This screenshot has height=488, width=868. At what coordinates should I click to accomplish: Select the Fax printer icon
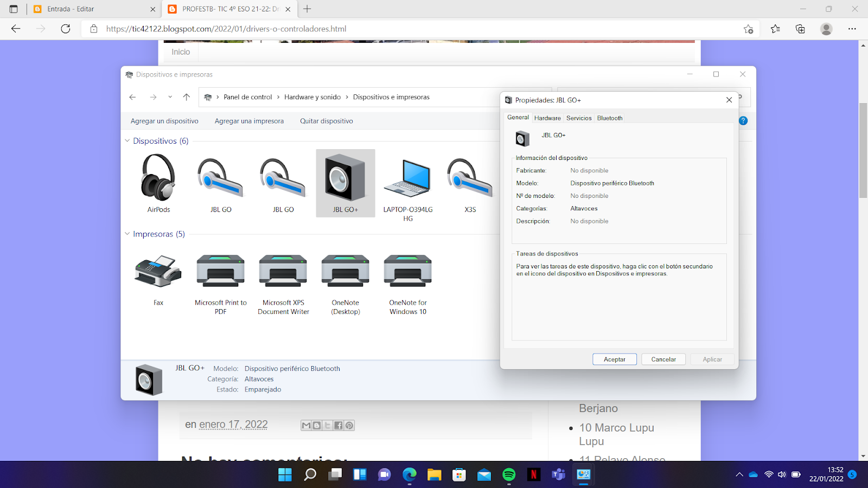(158, 271)
